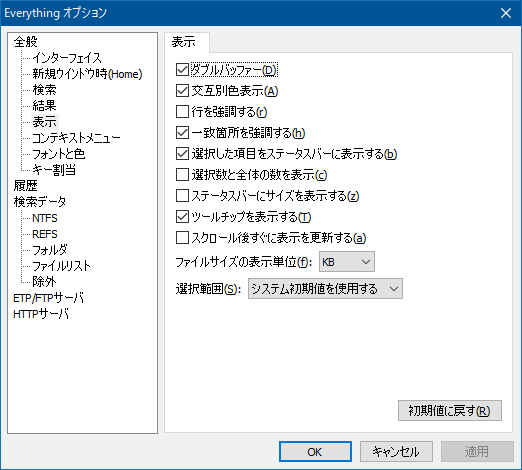The width and height of the screenshot is (522, 470).
Task: Open the フォントと色 settings page
Action: 59,154
